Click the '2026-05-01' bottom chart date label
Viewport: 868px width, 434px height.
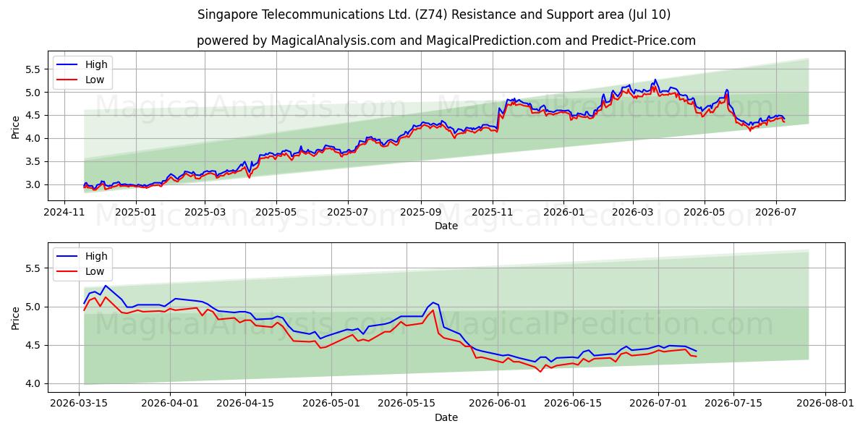pyautogui.click(x=331, y=404)
